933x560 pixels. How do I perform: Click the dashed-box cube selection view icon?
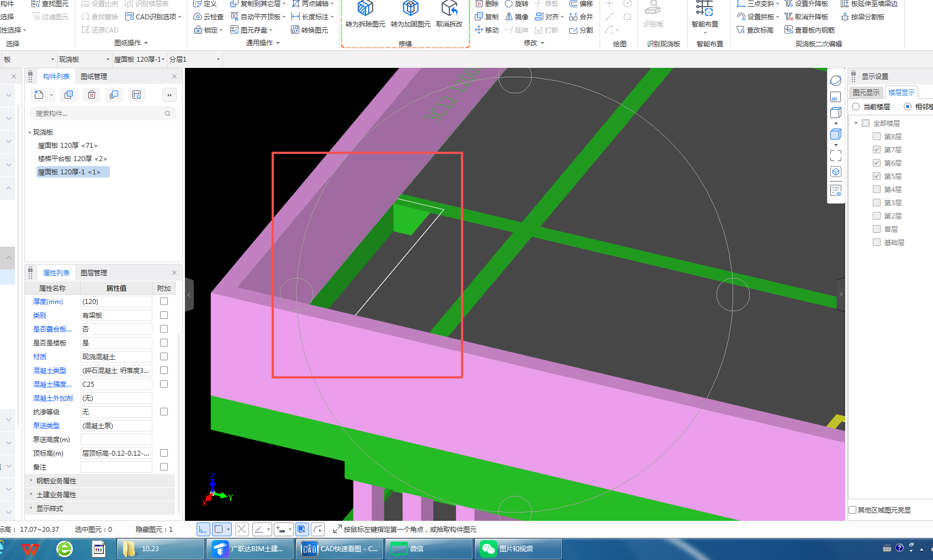(836, 172)
